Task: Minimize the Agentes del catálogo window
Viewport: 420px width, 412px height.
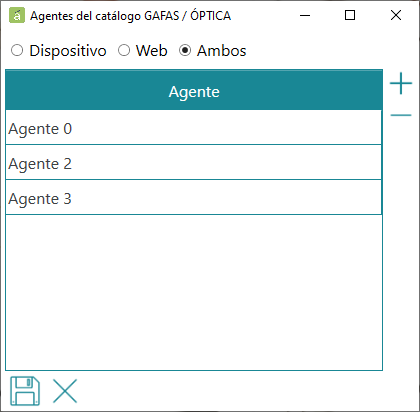Action: click(305, 15)
